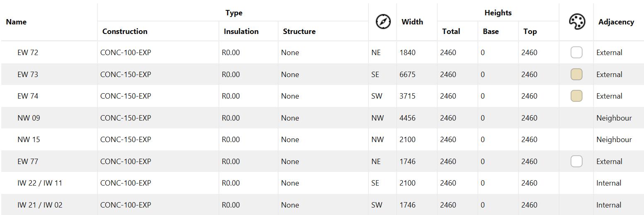Edit the width value 6675 for EW 73
644x215 pixels.
click(x=407, y=75)
